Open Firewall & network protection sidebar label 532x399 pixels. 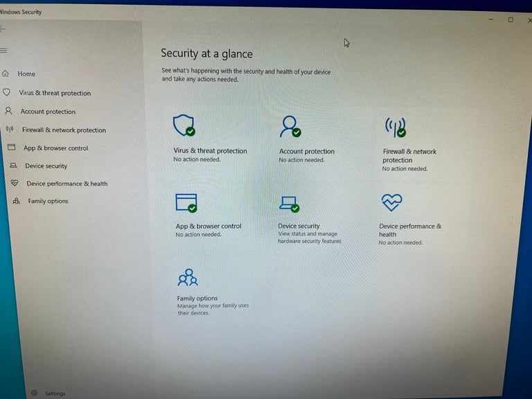pos(64,130)
